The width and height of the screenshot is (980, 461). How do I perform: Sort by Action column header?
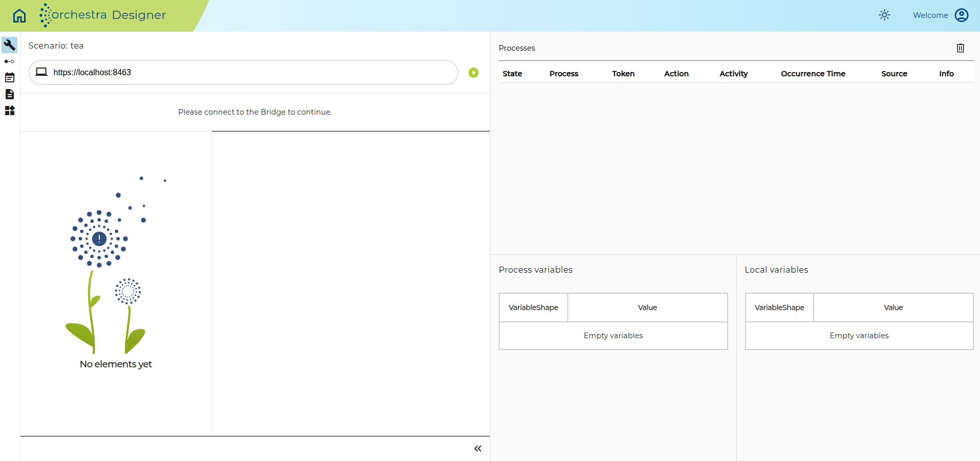pyautogui.click(x=676, y=74)
